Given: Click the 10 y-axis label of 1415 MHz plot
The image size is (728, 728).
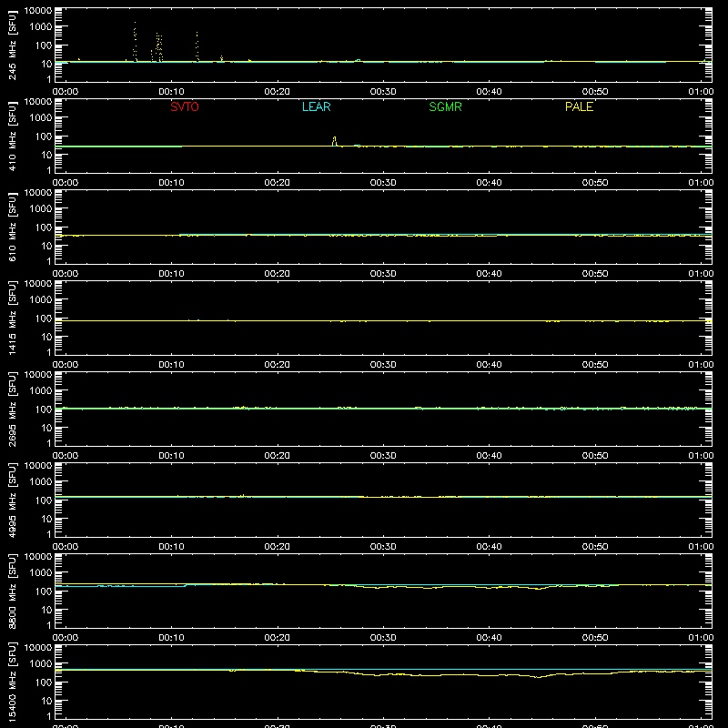Looking at the screenshot, I should tap(46, 337).
